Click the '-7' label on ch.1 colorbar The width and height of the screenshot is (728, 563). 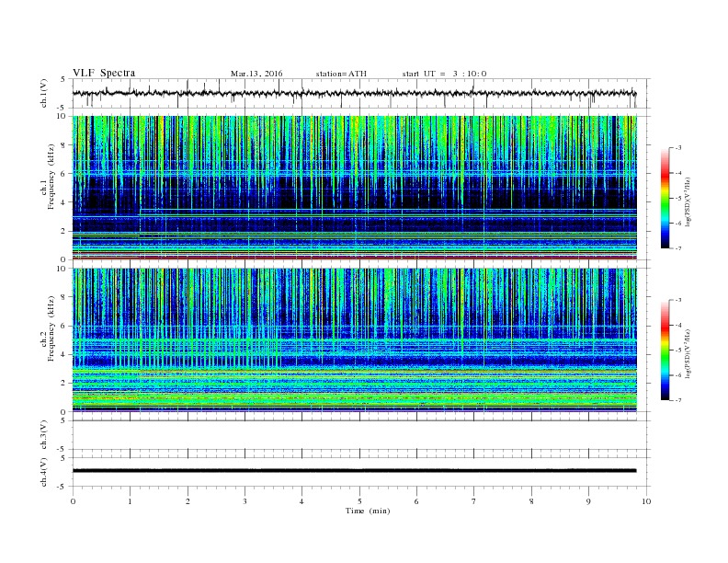point(678,248)
